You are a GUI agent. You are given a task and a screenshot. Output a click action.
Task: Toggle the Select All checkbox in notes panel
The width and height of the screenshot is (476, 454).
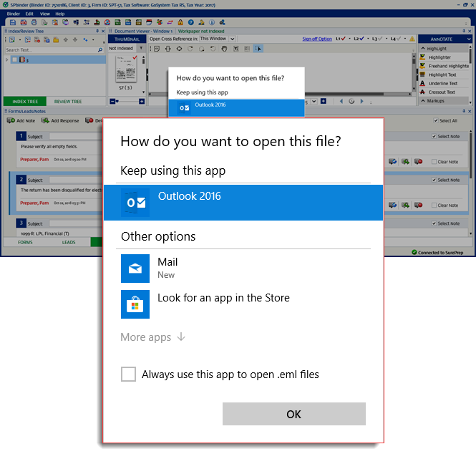point(436,120)
